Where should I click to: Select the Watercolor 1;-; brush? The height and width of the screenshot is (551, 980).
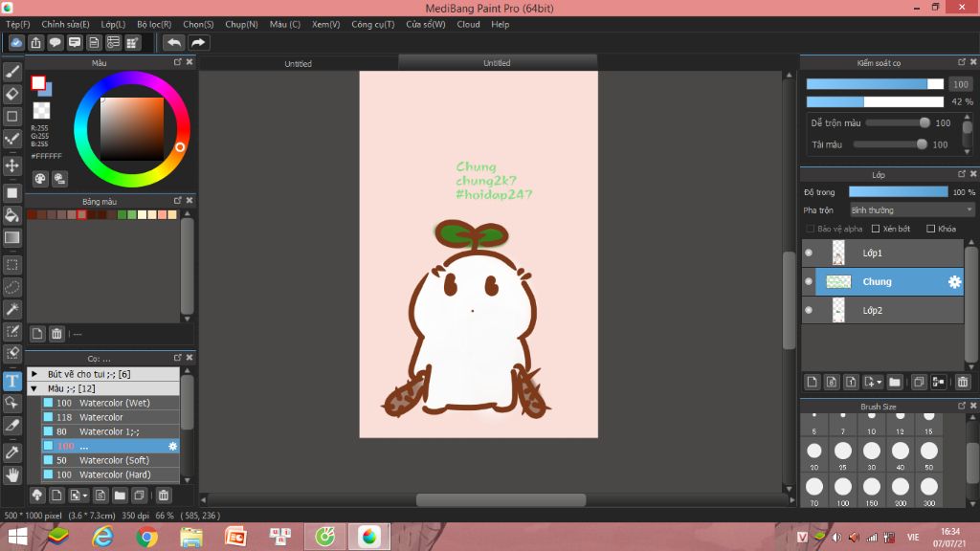pyautogui.click(x=111, y=431)
